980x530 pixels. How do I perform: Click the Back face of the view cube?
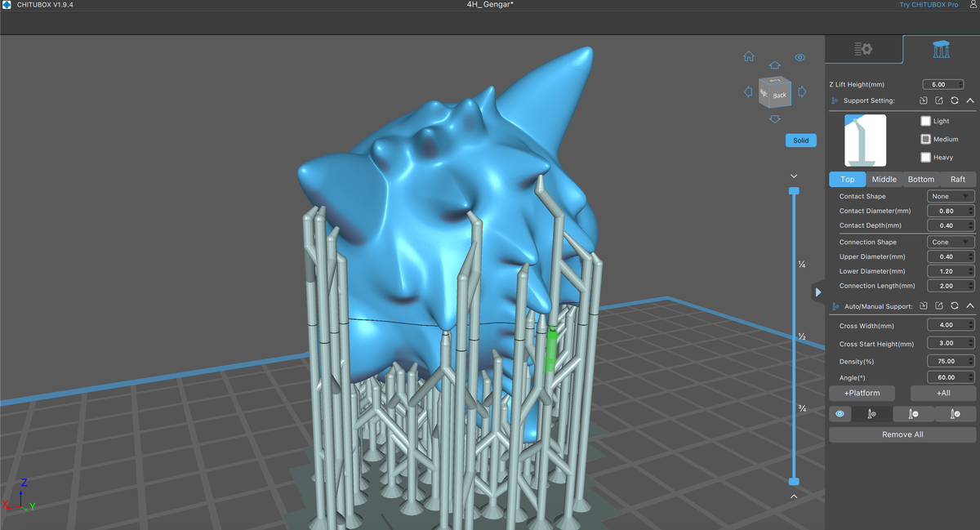[x=780, y=95]
